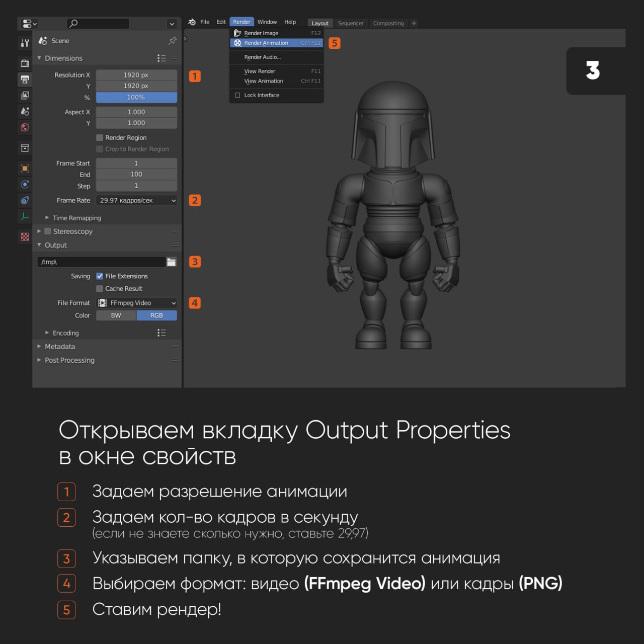Viewport: 644px width, 644px height.
Task: Open the Texture properties checker icon
Action: 25,237
